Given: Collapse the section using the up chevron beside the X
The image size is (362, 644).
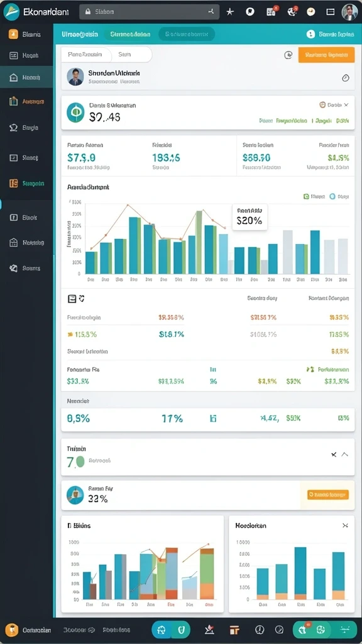Looking at the screenshot, I should 345,454.
